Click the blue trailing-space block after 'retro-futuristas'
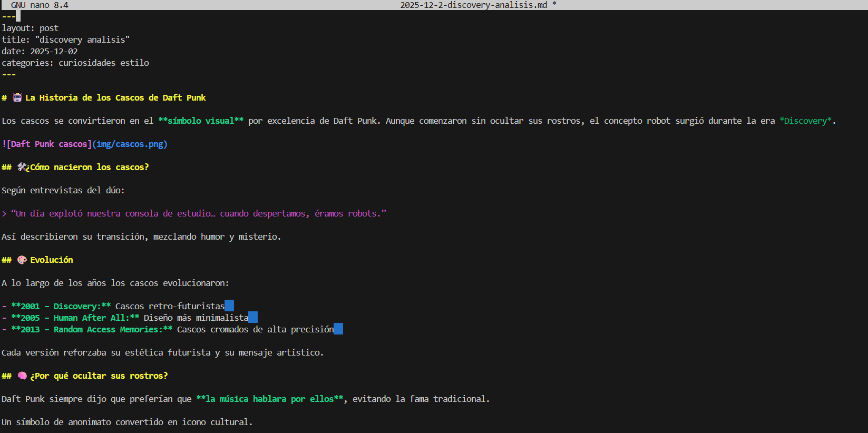868x433 pixels. [x=229, y=306]
